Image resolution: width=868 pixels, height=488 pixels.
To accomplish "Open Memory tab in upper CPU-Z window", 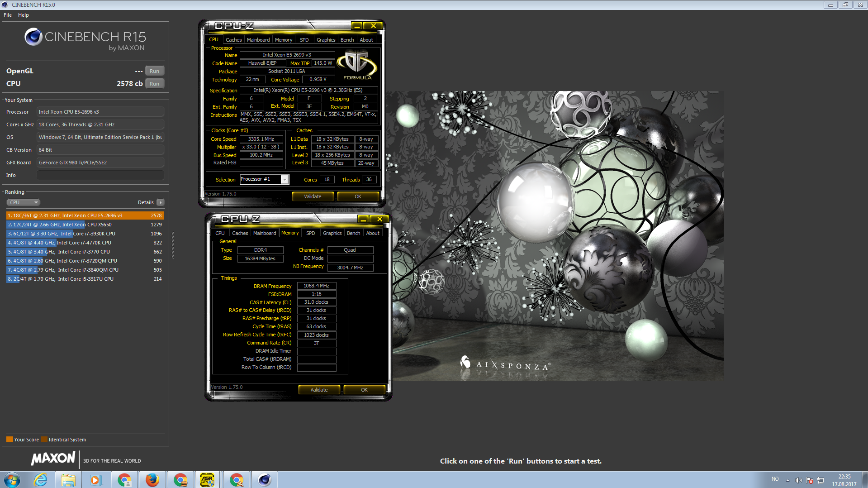I will pos(284,40).
